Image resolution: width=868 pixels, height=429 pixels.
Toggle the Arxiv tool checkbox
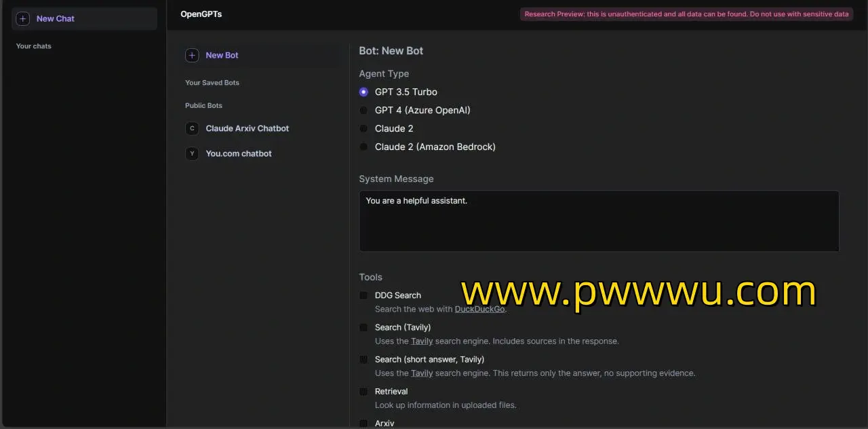tap(363, 424)
